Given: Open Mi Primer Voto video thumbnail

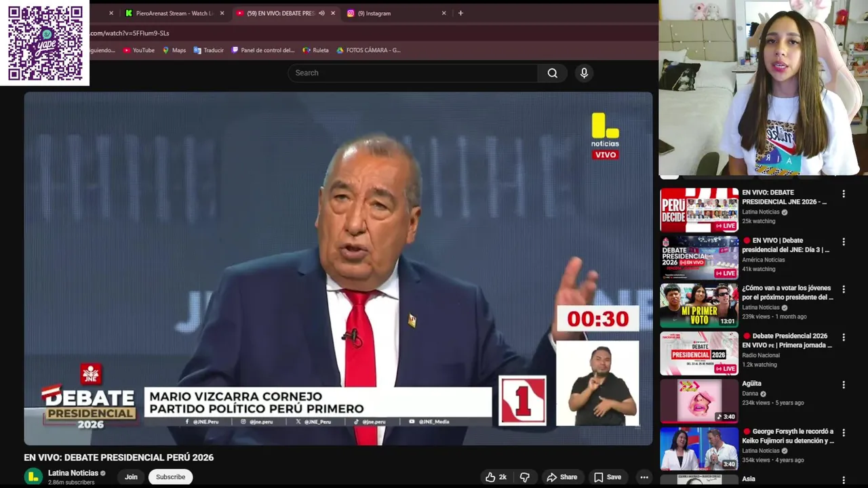Looking at the screenshot, I should 699,306.
